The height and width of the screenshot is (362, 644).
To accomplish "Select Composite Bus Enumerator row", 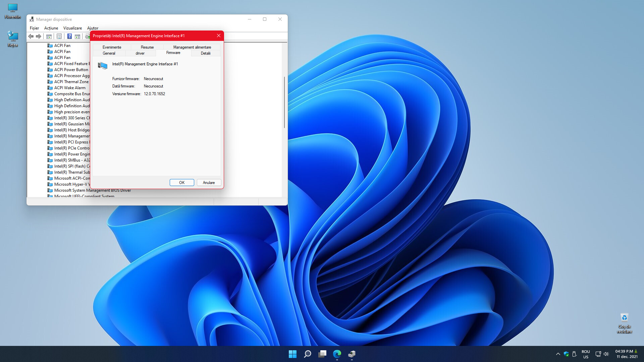I will click(x=69, y=94).
